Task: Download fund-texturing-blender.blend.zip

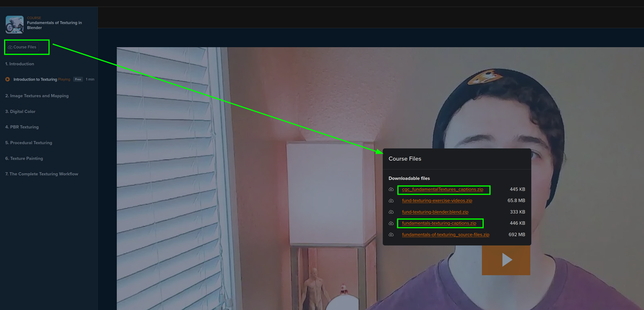Action: [435, 212]
